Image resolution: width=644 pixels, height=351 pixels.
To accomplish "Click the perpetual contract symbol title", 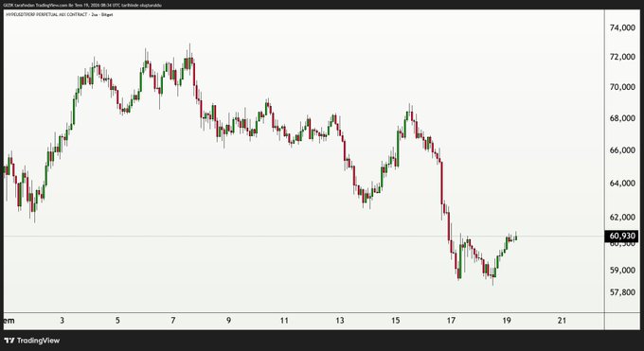I will (59, 15).
